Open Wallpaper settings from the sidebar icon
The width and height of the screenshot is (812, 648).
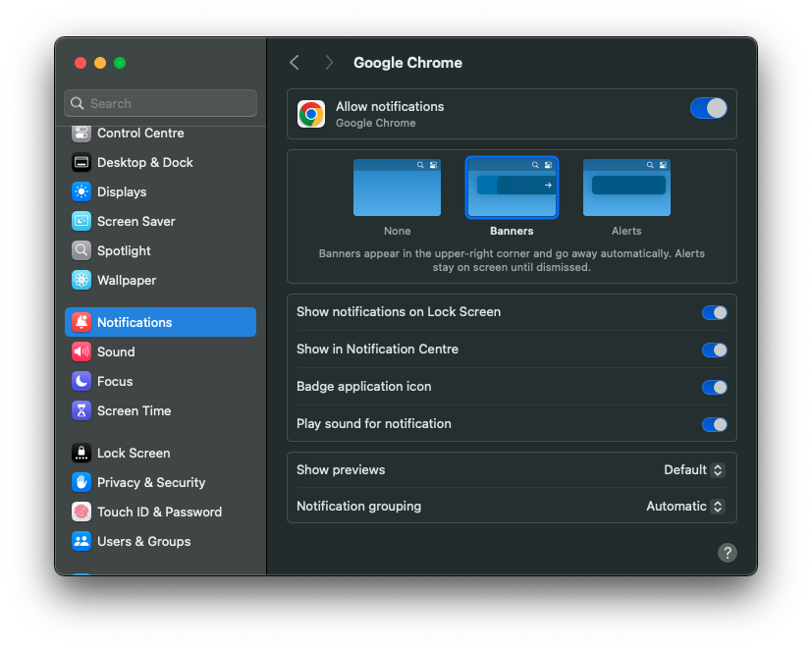[x=81, y=280]
